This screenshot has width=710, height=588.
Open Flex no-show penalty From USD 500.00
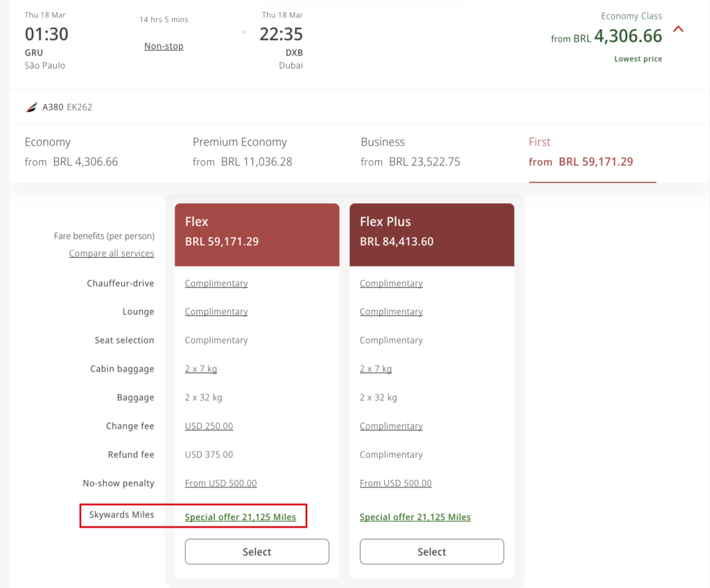coord(221,483)
